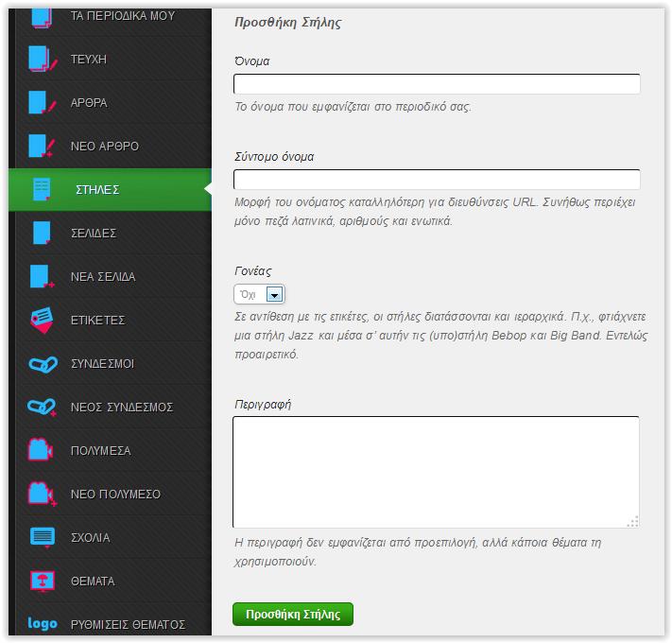Open ΣΕΛΙΔΕΣ from the sidebar
Screen dimensions: 672x643
[94, 234]
